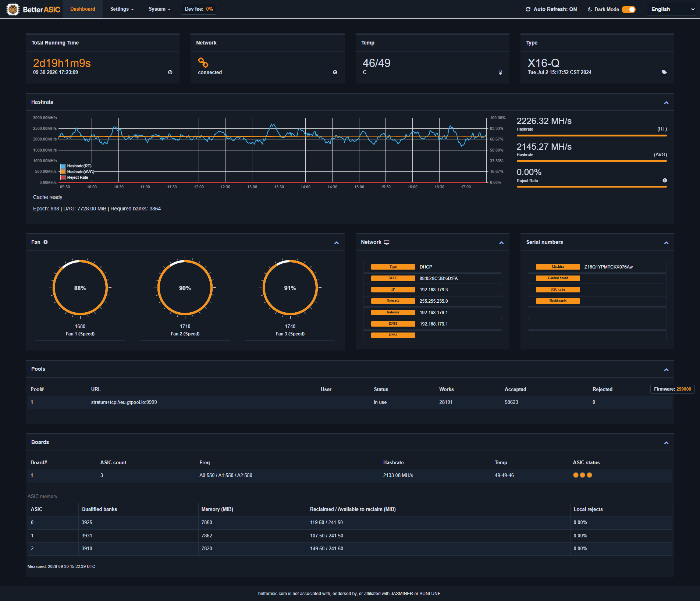
Task: Toggle the Dark Mode switch
Action: (629, 9)
